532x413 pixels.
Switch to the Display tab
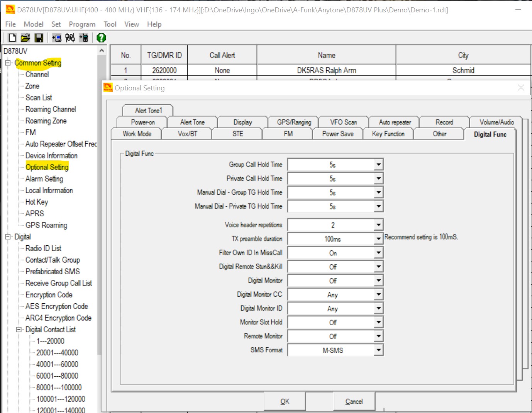coord(242,122)
